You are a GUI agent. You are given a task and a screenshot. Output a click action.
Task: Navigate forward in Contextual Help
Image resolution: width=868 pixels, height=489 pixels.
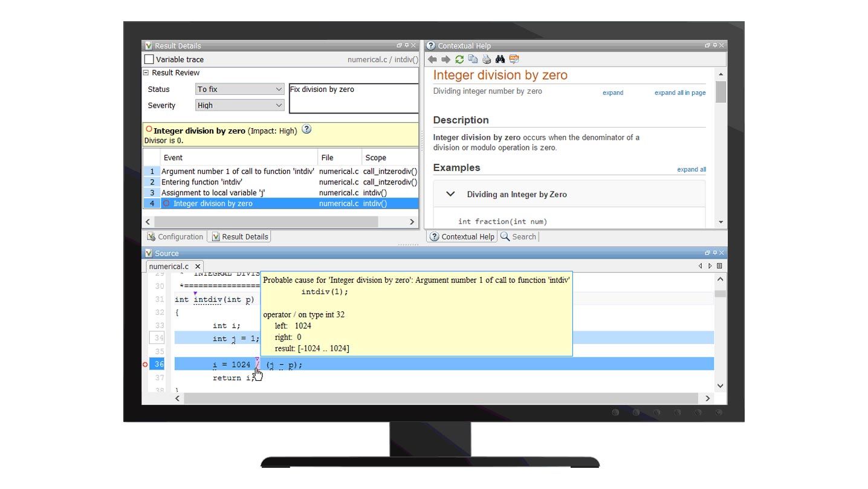pyautogui.click(x=446, y=59)
